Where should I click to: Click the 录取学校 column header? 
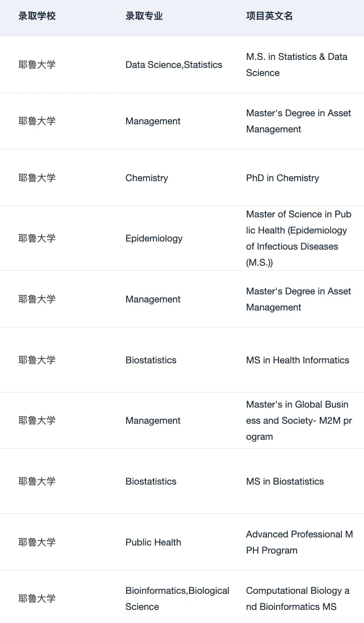click(x=37, y=16)
